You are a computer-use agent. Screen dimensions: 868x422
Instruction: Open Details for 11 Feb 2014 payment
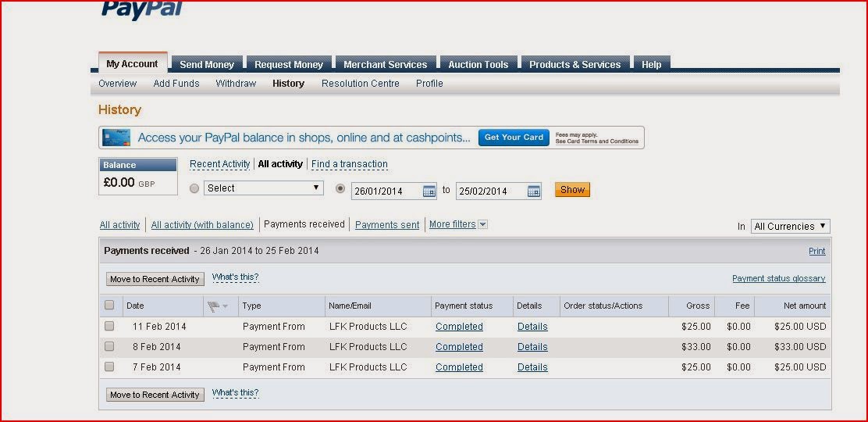click(532, 327)
